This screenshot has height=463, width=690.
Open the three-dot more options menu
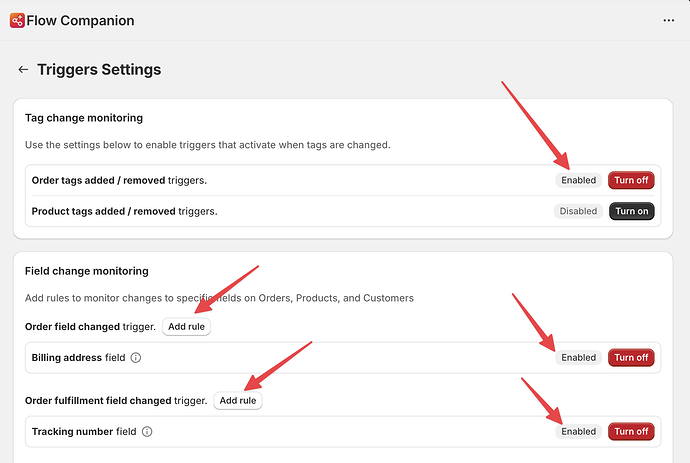[x=668, y=20]
